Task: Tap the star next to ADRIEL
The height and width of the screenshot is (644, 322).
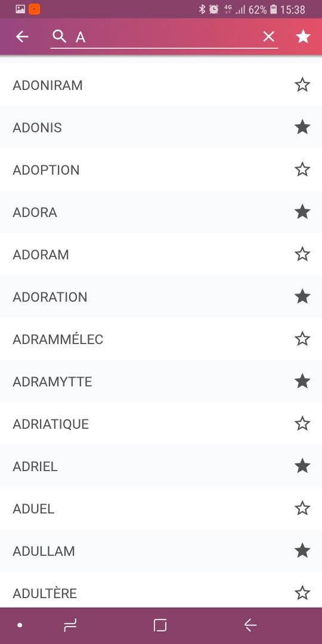Action: click(x=302, y=466)
